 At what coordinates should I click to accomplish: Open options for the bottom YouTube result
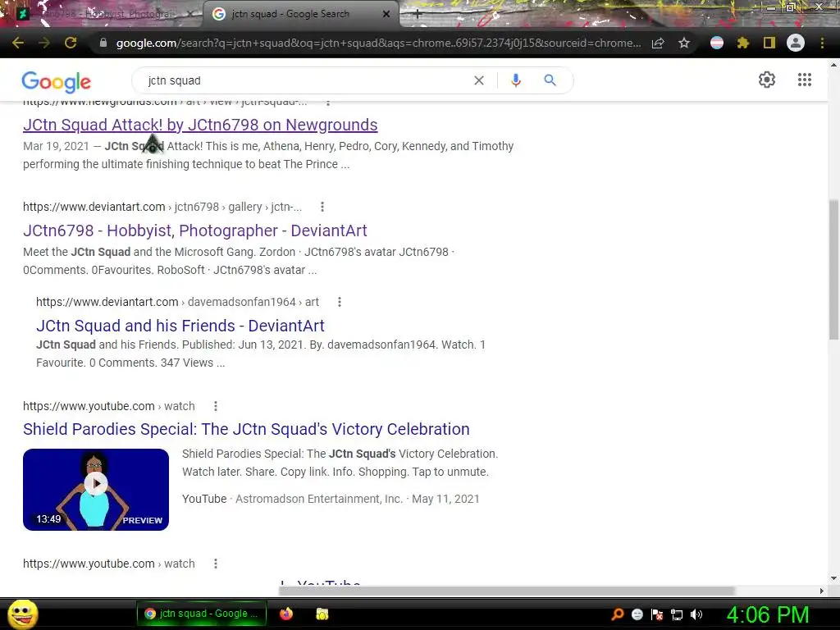216,564
